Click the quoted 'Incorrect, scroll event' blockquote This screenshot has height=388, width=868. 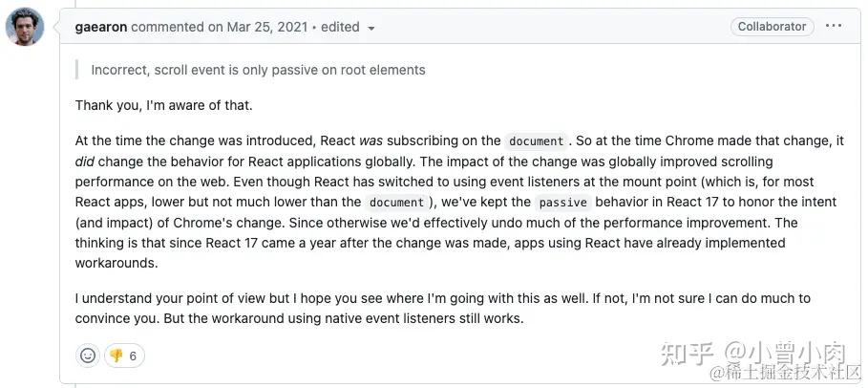point(258,70)
